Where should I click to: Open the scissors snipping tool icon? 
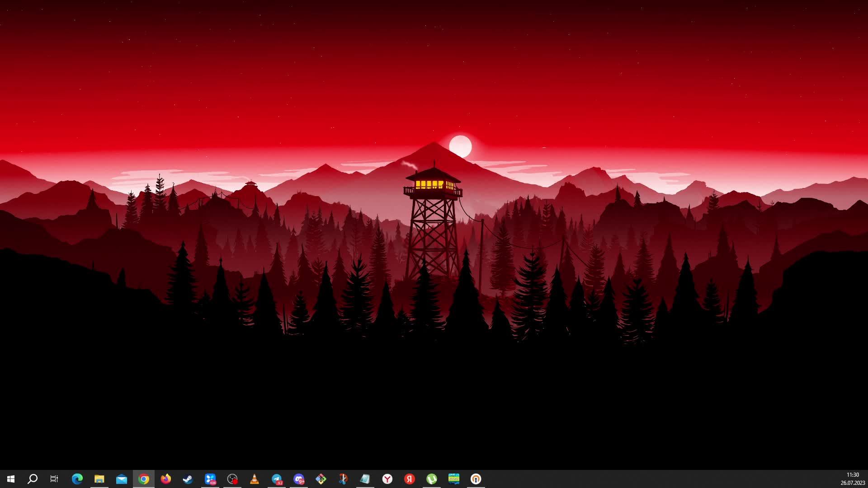click(x=343, y=479)
